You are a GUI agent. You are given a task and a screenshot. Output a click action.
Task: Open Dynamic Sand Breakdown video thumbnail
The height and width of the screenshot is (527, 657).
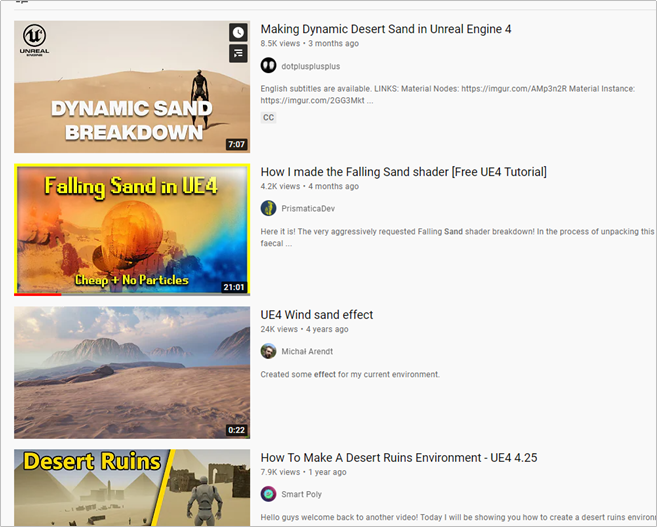(x=132, y=87)
